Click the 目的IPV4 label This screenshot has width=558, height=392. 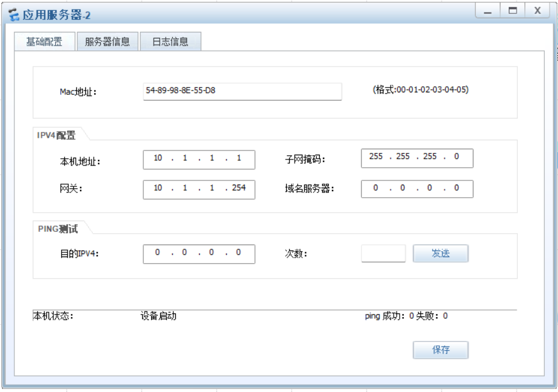(79, 254)
